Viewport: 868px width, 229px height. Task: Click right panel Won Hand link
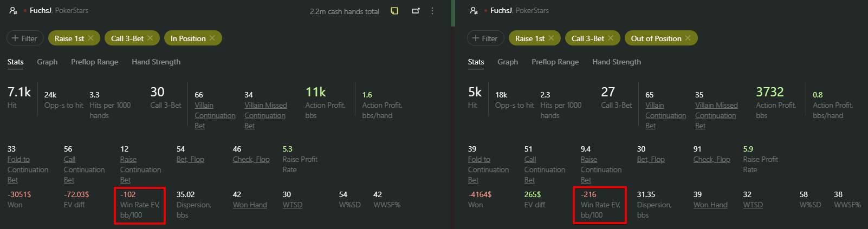pyautogui.click(x=710, y=205)
